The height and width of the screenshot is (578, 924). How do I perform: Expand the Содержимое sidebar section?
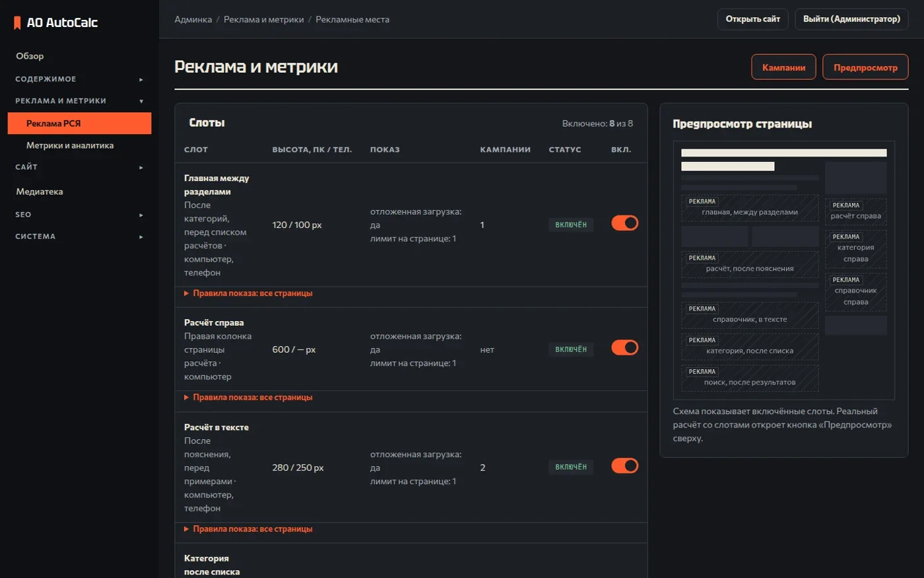point(79,79)
